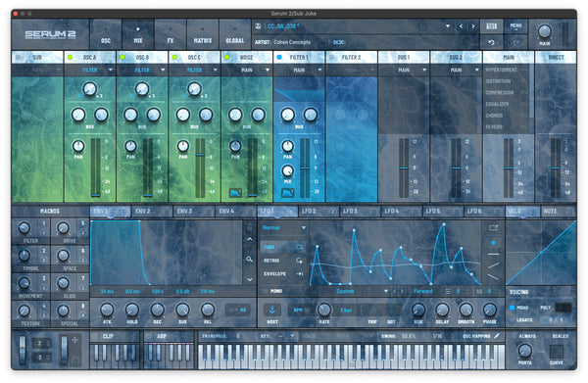Screen dimensions: 588x383
Task: Select the LFO point draw tool
Action: coord(493,243)
